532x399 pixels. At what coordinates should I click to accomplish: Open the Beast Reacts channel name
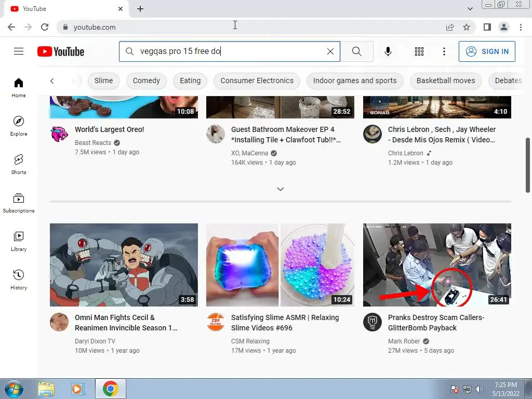[93, 143]
